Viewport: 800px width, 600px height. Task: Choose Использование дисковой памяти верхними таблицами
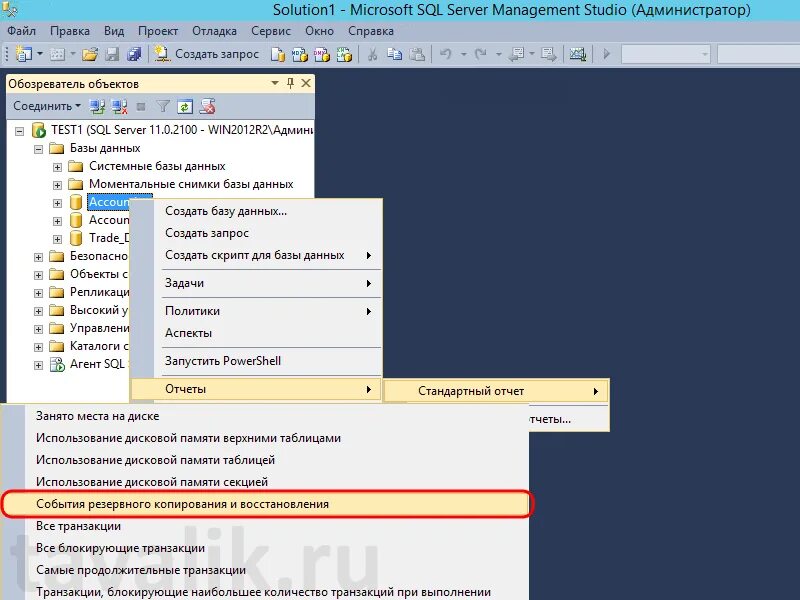click(x=265, y=438)
